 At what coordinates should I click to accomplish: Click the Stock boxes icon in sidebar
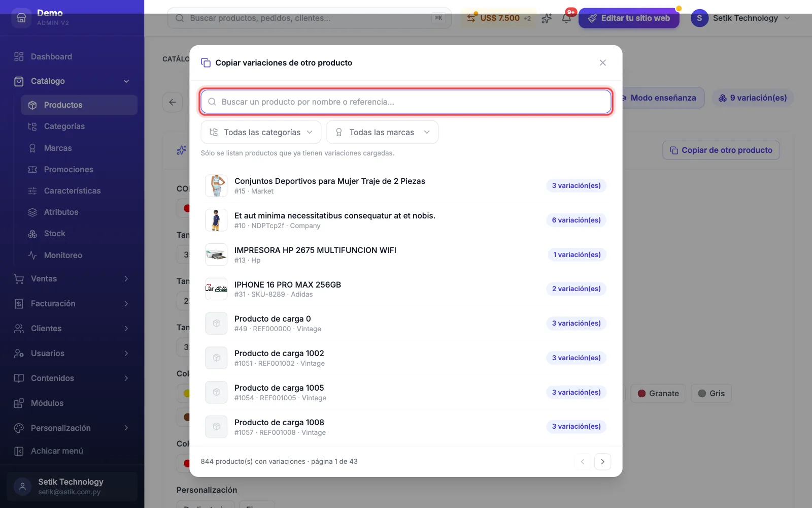(32, 234)
